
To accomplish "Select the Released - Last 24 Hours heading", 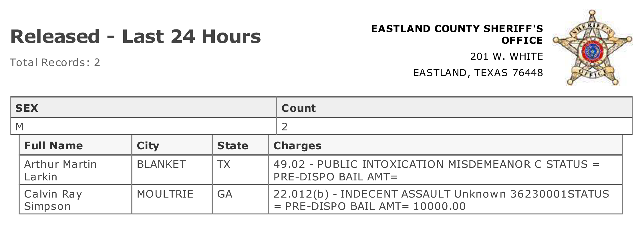I will point(136,36).
